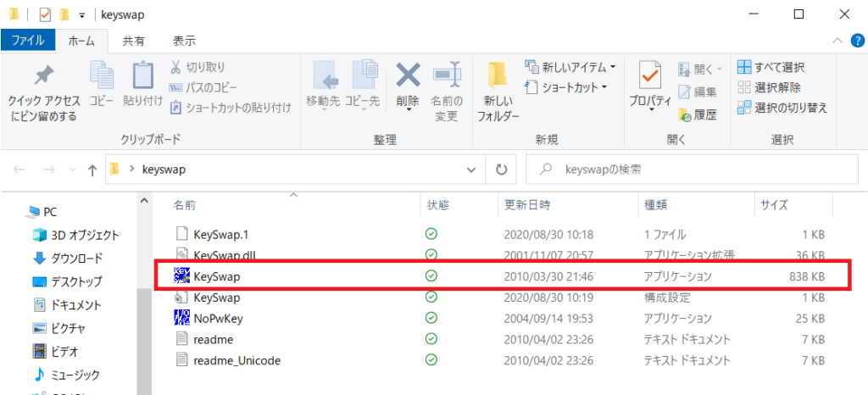Open the Move to (移動先) menu
The width and height of the screenshot is (868, 395).
(x=324, y=85)
